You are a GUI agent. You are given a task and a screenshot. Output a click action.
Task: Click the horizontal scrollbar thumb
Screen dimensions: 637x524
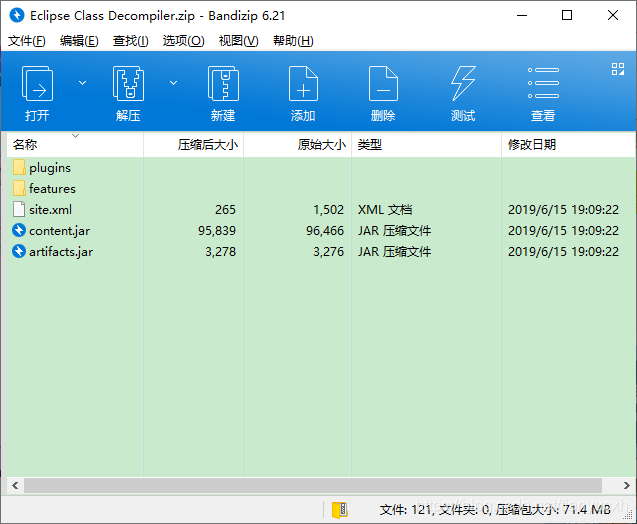coord(313,485)
